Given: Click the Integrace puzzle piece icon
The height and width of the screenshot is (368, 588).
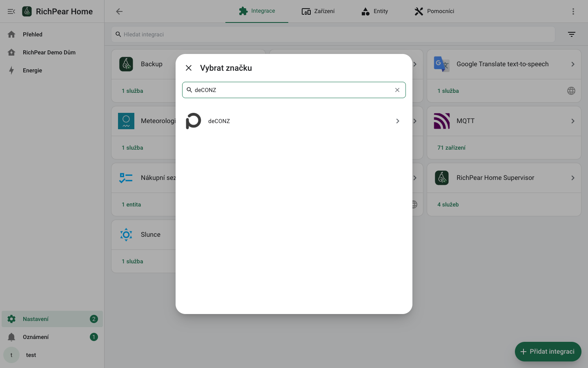Looking at the screenshot, I should (243, 11).
